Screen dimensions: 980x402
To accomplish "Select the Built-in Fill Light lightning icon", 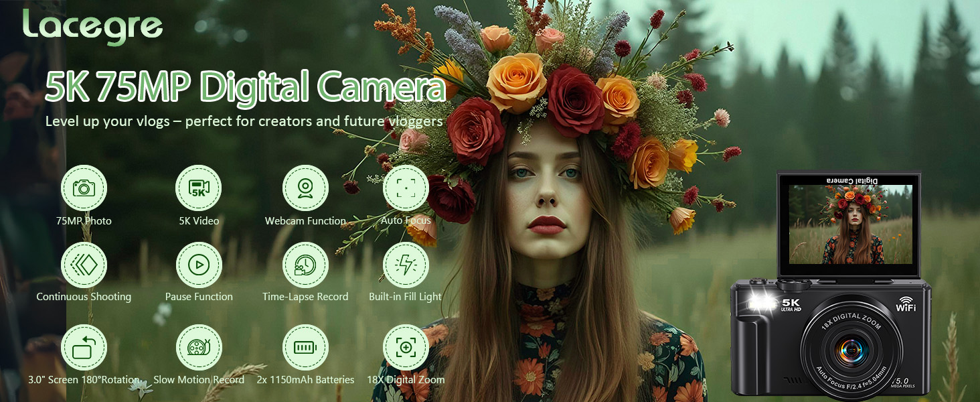I will (x=406, y=265).
